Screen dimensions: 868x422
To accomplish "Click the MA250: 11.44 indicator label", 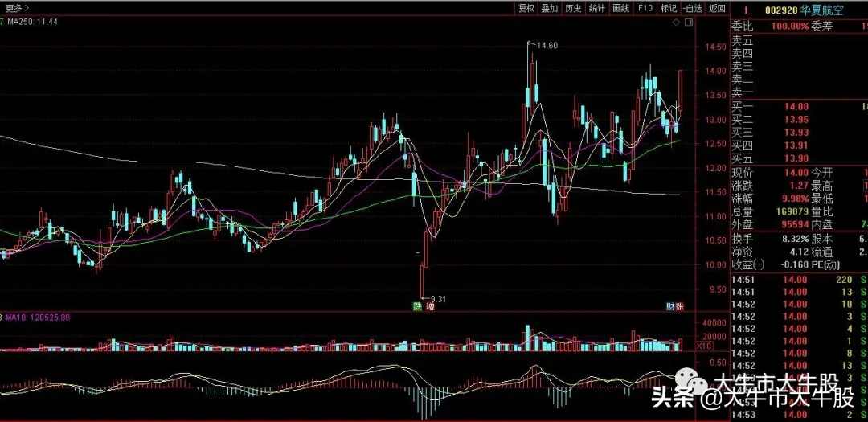I will pyautogui.click(x=33, y=22).
